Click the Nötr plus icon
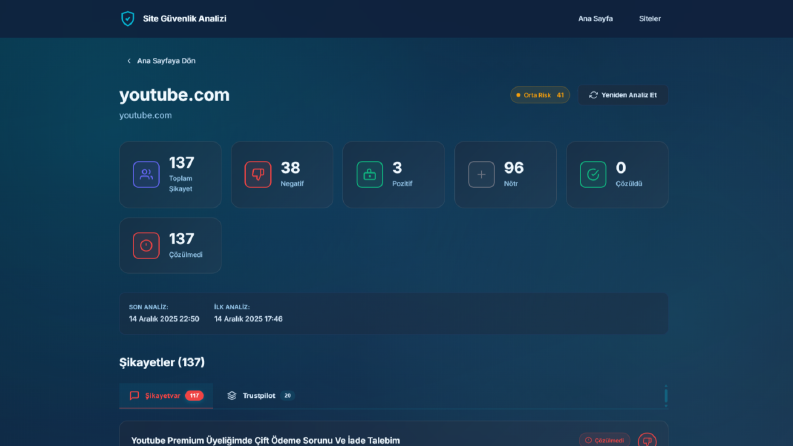793x446 pixels. 481,174
